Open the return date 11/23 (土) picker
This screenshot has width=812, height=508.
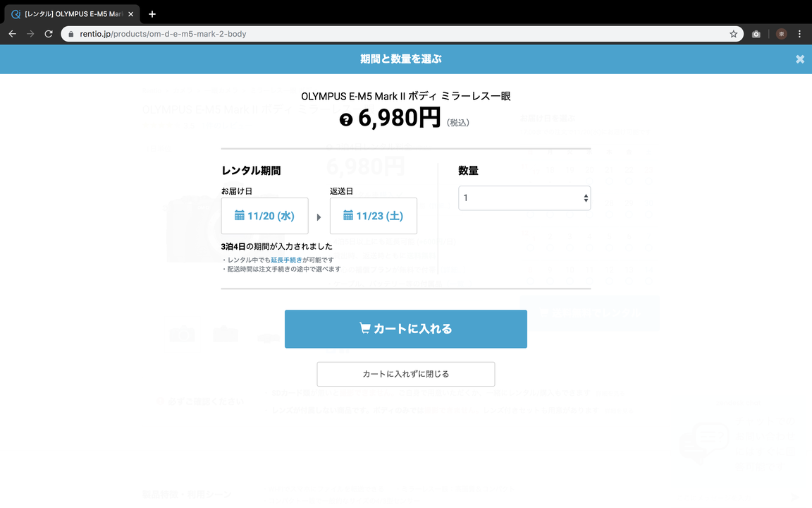(x=374, y=216)
